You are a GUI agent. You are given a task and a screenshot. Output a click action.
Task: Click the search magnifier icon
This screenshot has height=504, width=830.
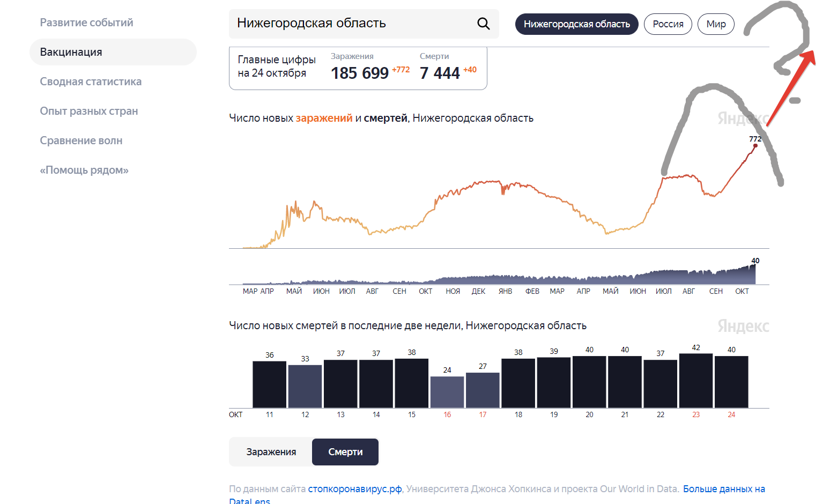483,24
